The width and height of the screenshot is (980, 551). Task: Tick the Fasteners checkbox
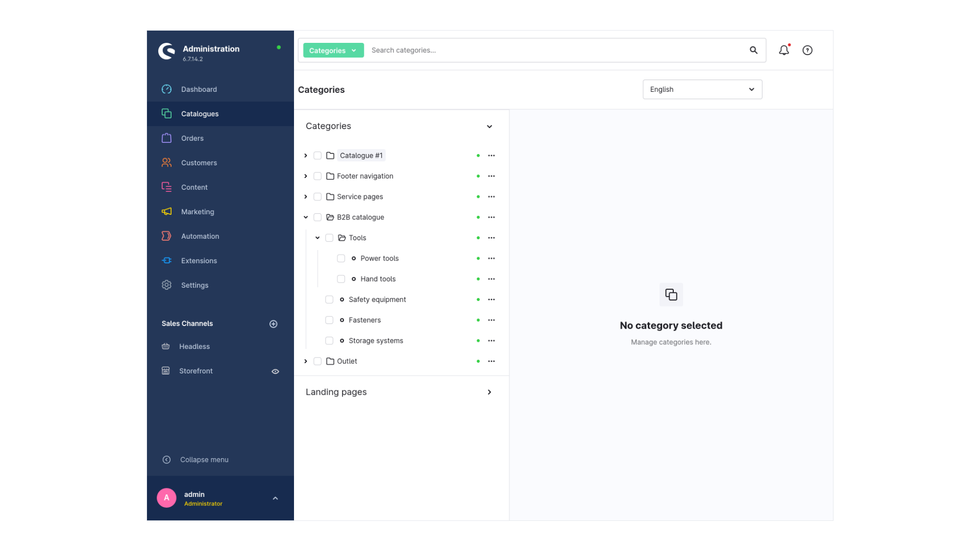329,320
